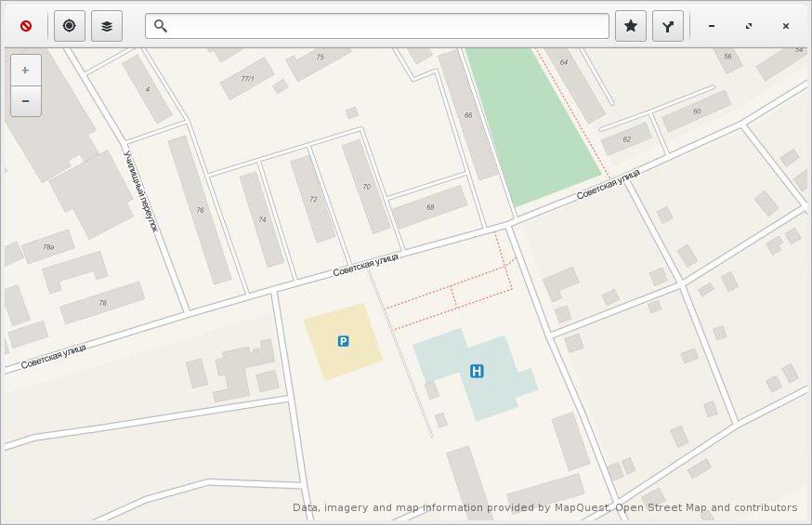This screenshot has width=812, height=525.
Task: Zoom out with the minus button
Action: click(26, 101)
